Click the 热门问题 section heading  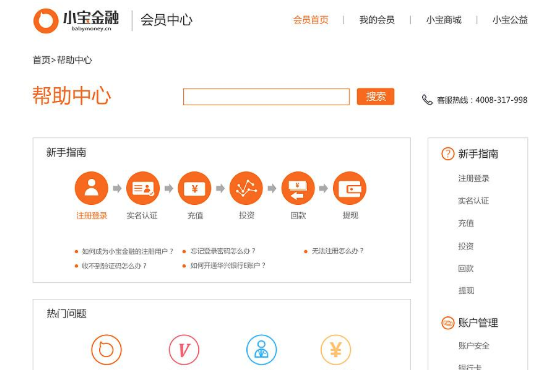point(67,314)
